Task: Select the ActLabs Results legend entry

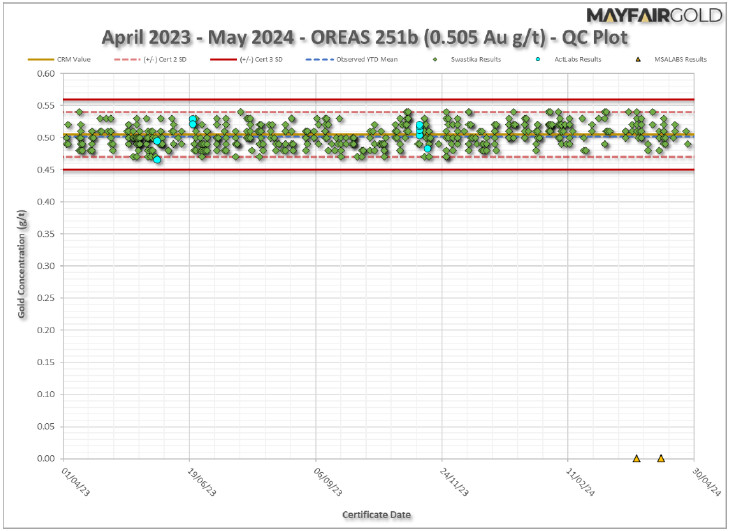Action: [x=568, y=60]
